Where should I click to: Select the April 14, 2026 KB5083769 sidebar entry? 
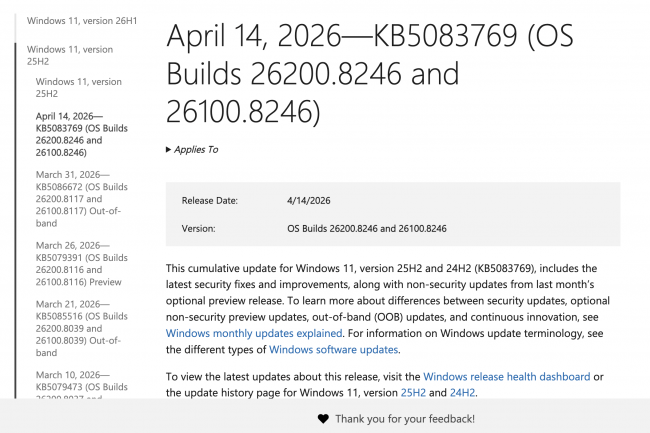[x=82, y=135]
